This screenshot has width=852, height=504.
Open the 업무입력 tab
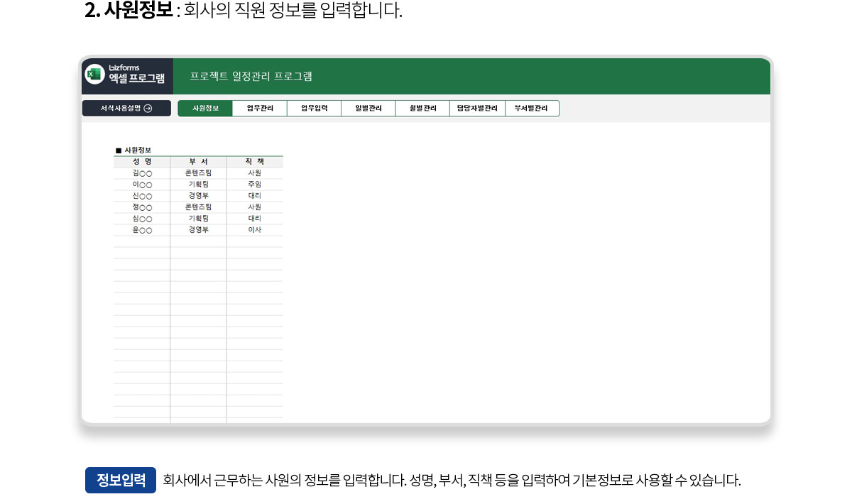(x=314, y=109)
